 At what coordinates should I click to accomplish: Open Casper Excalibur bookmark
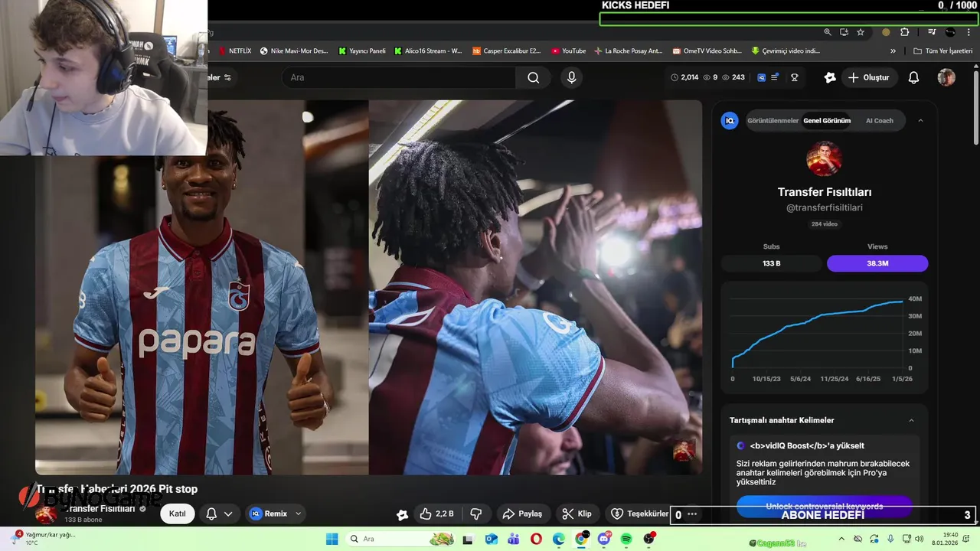click(507, 51)
